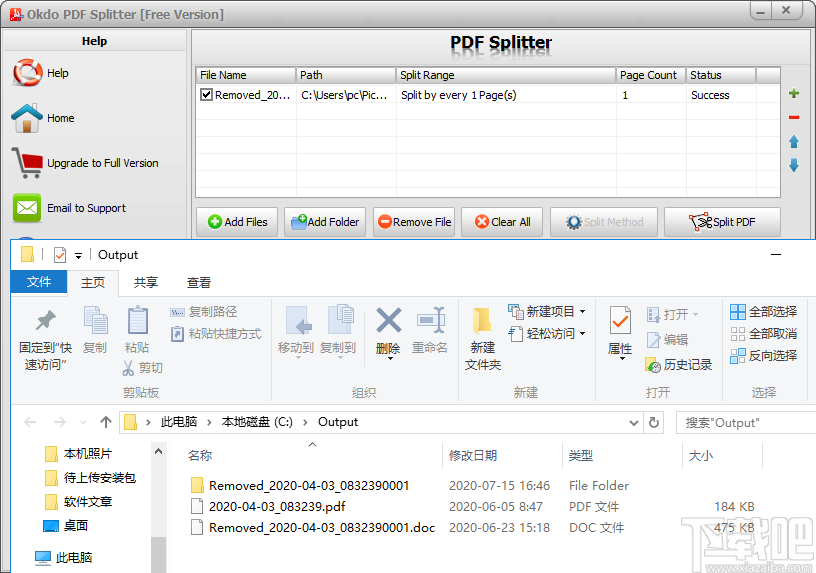
Task: Expand the 属性 dropdown arrow
Action: point(621,359)
